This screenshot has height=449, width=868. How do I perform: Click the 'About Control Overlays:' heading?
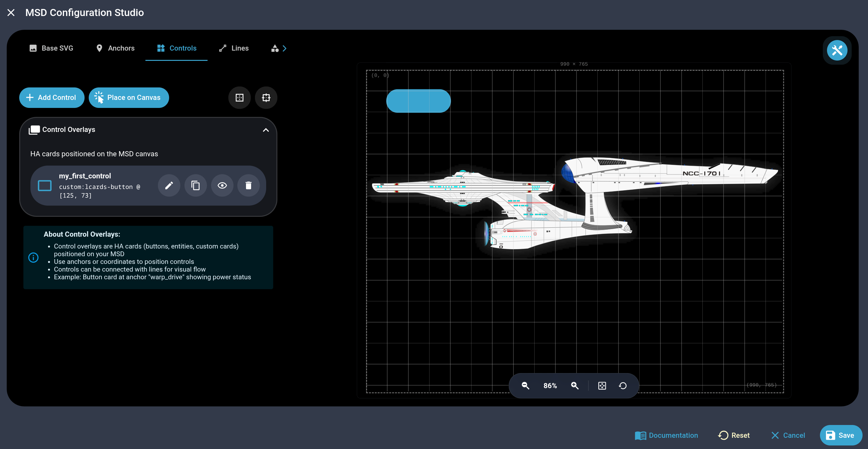[x=82, y=234]
